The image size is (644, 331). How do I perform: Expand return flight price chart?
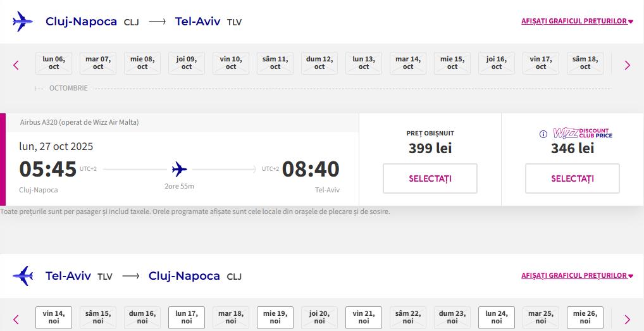tap(577, 276)
